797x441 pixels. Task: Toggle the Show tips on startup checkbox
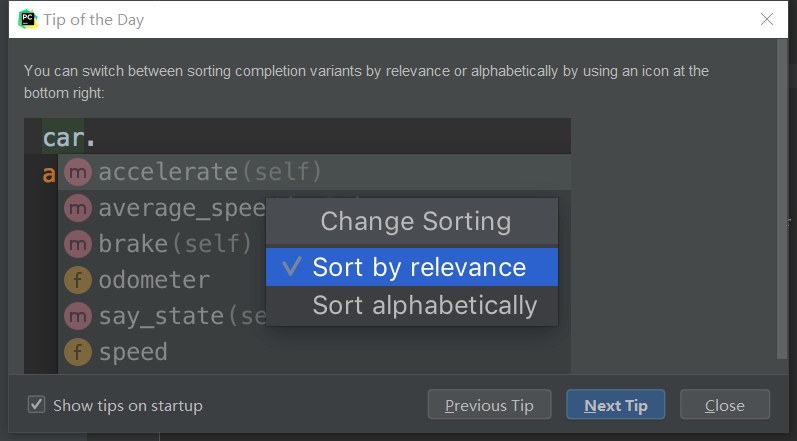(37, 405)
